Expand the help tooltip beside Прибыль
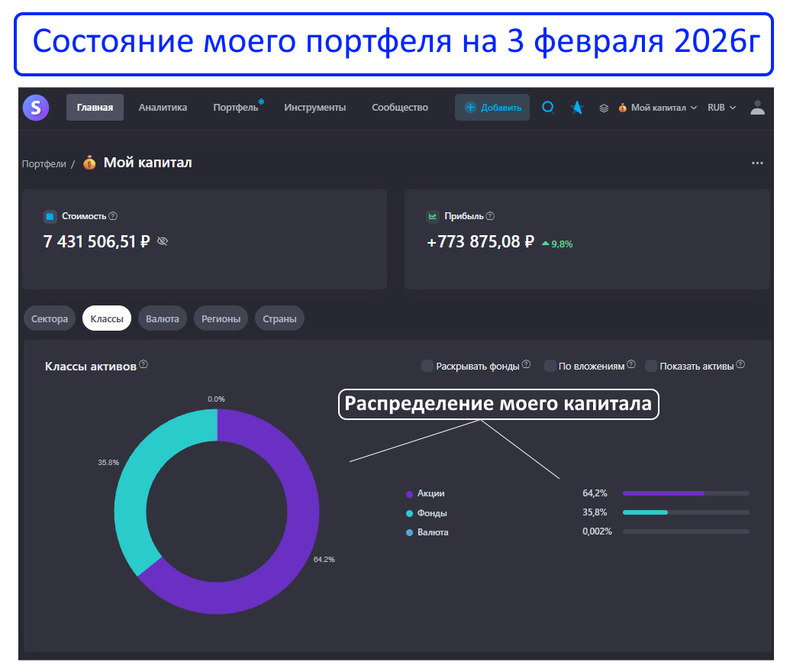790x672 pixels. click(492, 217)
